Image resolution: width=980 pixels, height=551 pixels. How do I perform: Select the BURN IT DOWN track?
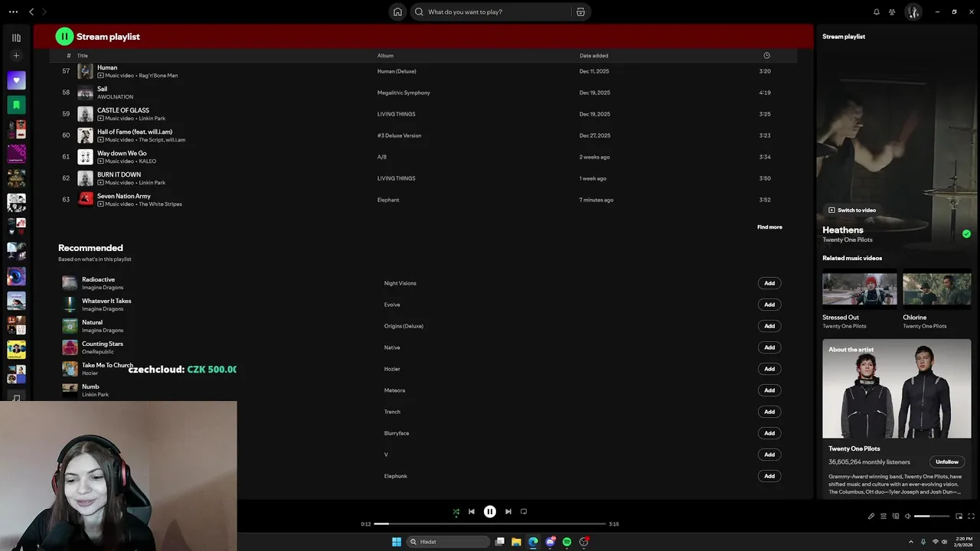(x=423, y=178)
